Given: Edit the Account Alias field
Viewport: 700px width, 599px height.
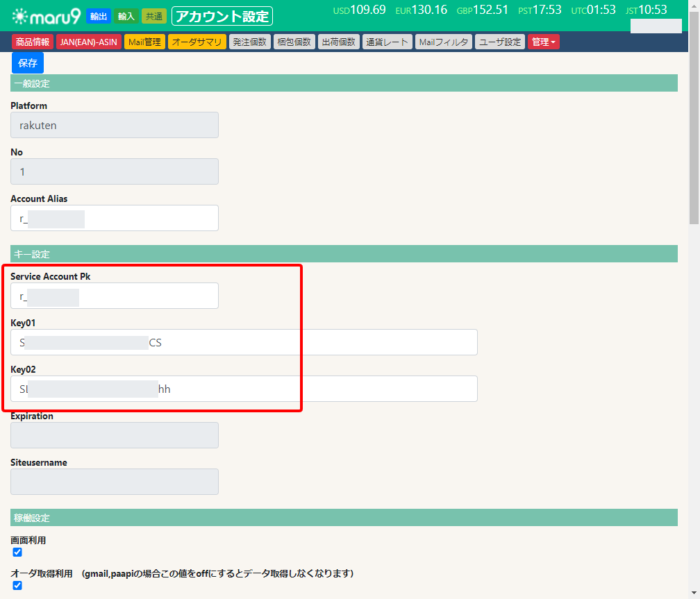Looking at the screenshot, I should pos(115,218).
